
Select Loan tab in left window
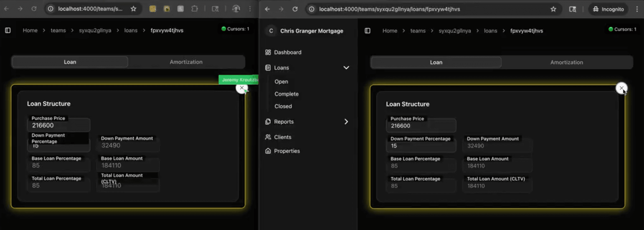[70, 62]
